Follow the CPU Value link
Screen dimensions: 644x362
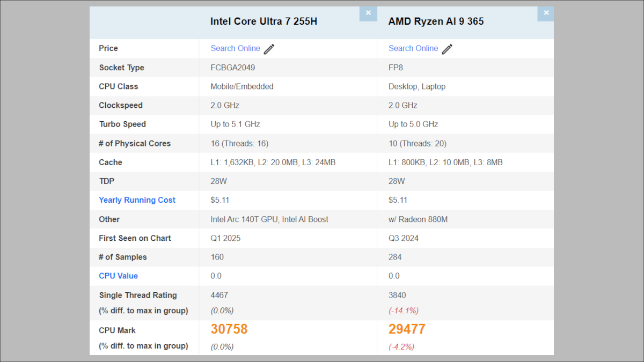[x=118, y=276]
